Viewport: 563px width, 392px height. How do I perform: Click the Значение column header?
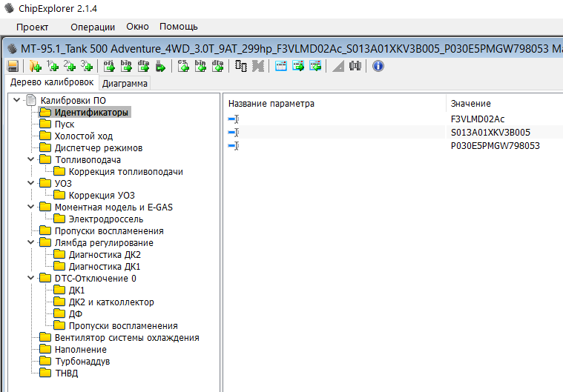point(470,104)
